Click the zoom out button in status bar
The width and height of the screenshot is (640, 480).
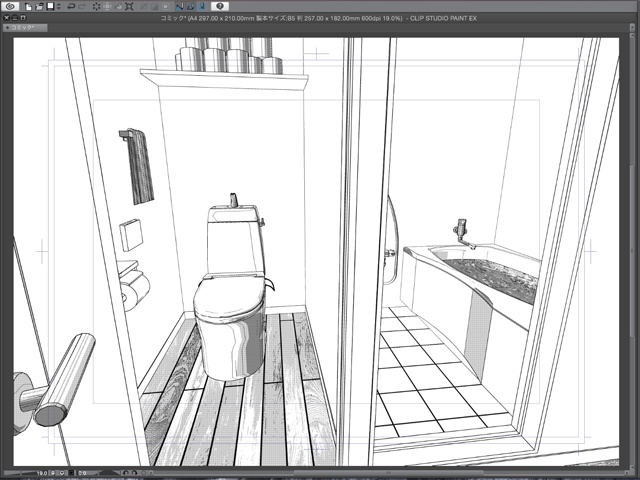53,473
